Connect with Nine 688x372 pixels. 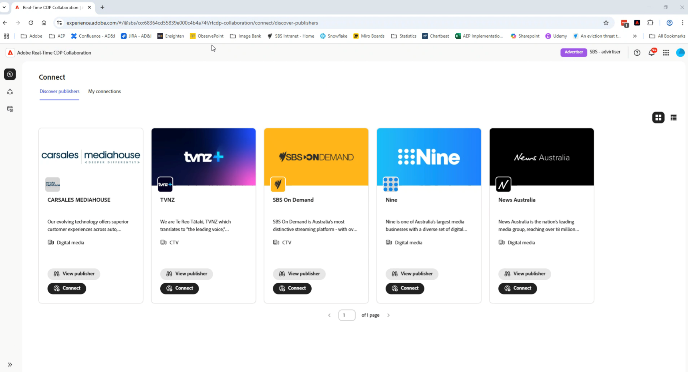pos(405,288)
